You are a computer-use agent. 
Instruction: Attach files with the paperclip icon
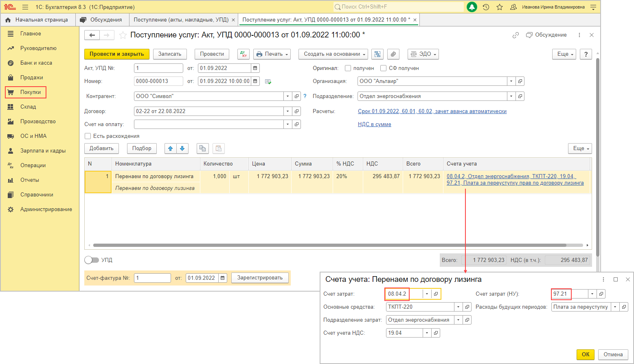[393, 54]
